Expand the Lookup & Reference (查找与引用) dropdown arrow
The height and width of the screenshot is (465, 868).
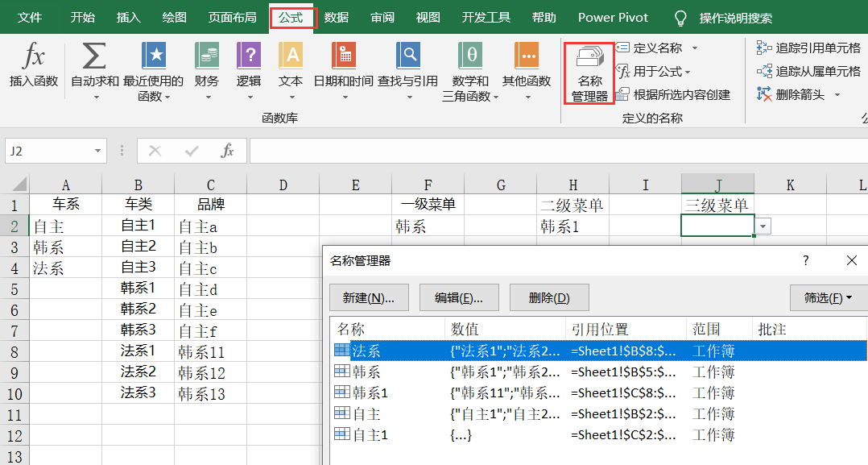410,98
